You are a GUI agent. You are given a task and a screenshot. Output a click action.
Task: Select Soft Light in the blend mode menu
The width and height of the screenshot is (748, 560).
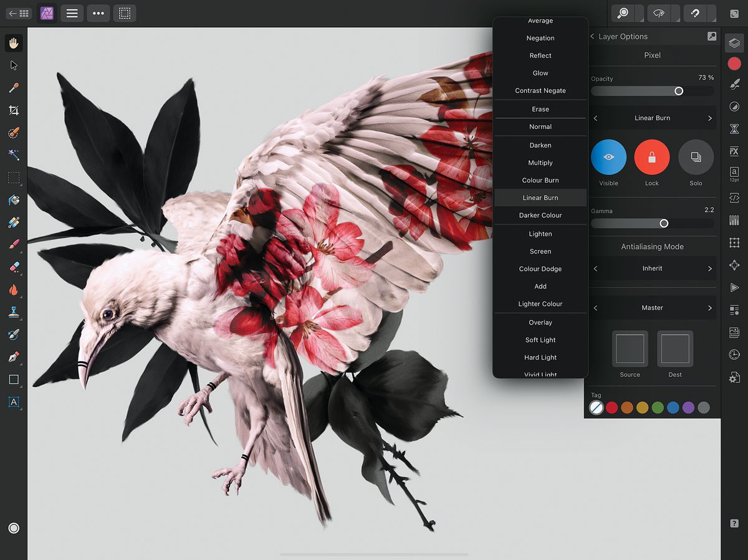click(x=540, y=339)
